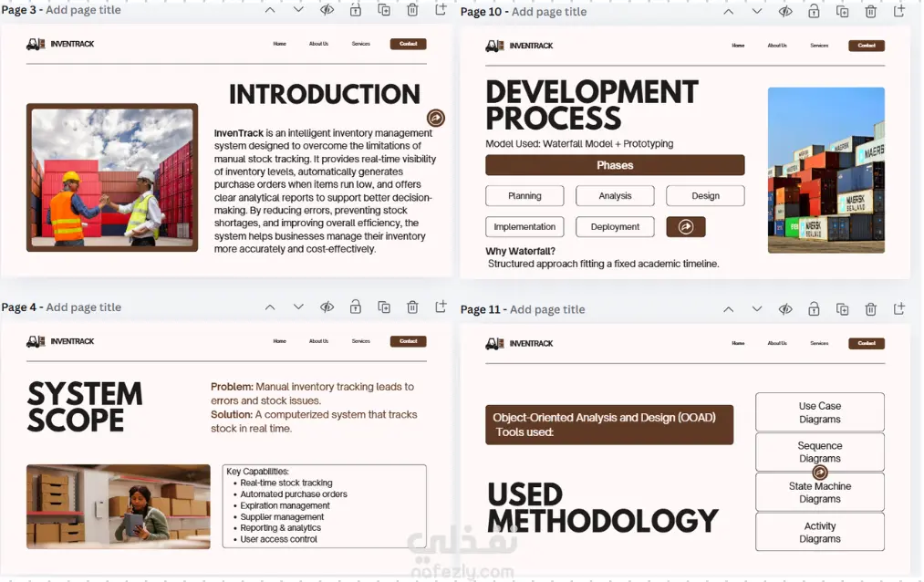Viewport: 924px width, 582px height.
Task: Select the Deployment phase box
Action: coord(615,227)
